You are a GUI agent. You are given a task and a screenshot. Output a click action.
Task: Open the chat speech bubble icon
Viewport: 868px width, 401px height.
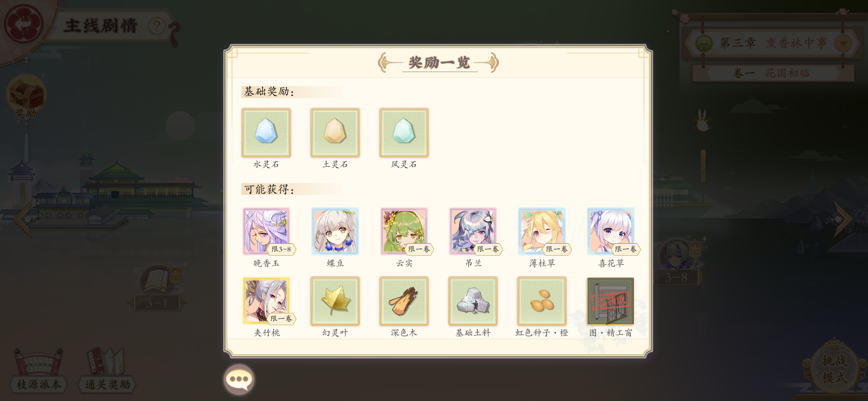point(239,379)
